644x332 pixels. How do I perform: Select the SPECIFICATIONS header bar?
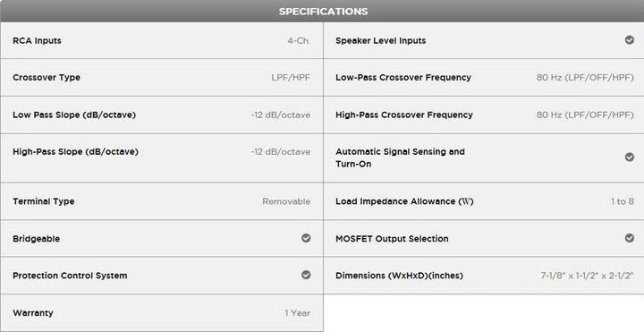[322, 11]
